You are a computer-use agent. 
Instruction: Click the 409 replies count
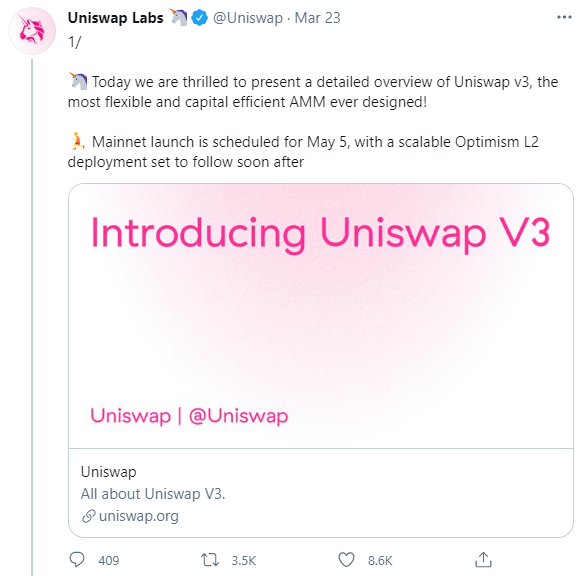[x=109, y=561]
